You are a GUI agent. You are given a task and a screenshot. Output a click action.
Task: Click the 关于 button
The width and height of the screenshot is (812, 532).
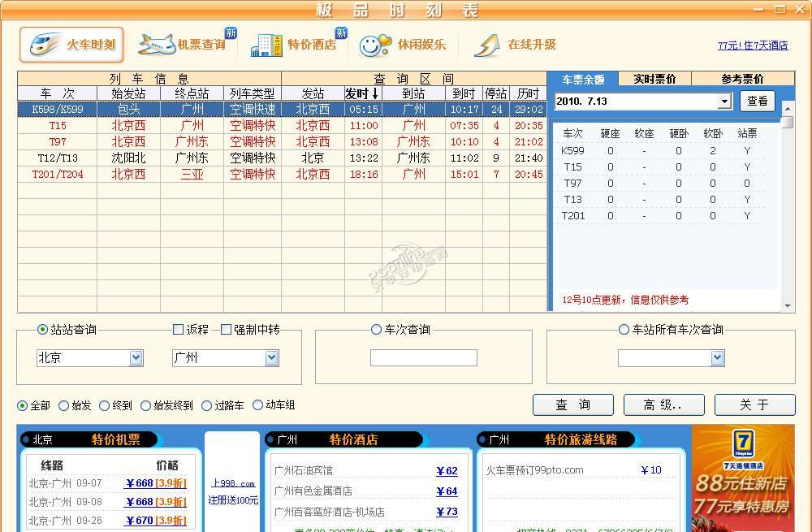[x=754, y=404]
